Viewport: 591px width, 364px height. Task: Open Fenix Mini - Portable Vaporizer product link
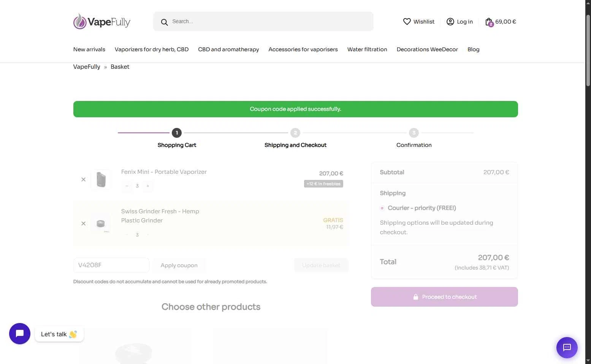164,172
